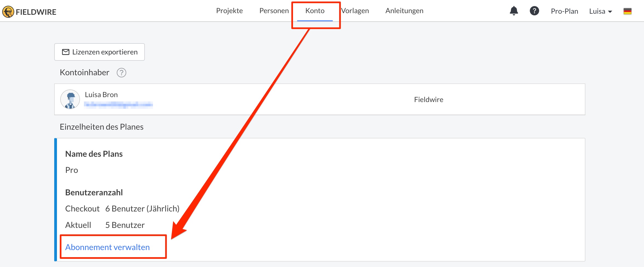Screen dimensions: 644x267
Task: Change language via the German flag icon
Action: [627, 11]
